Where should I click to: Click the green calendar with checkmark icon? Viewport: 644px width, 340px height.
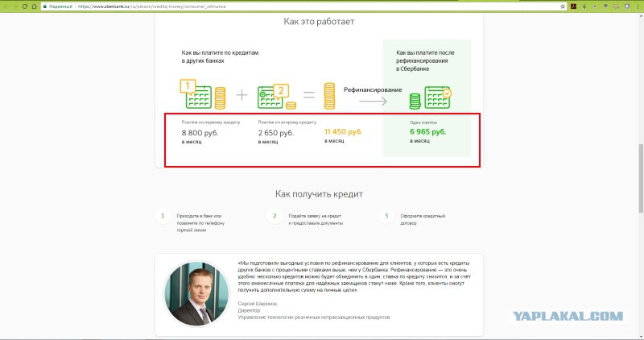(x=438, y=97)
